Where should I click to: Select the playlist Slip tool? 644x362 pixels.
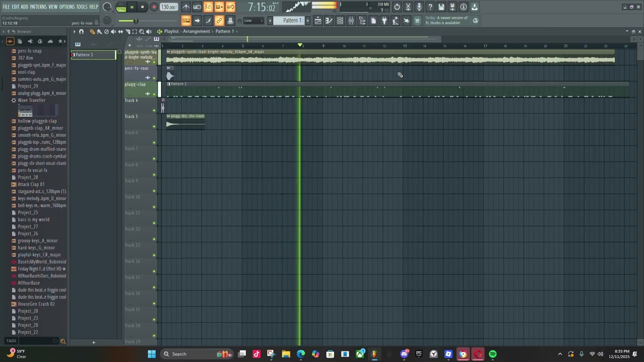coord(120,32)
